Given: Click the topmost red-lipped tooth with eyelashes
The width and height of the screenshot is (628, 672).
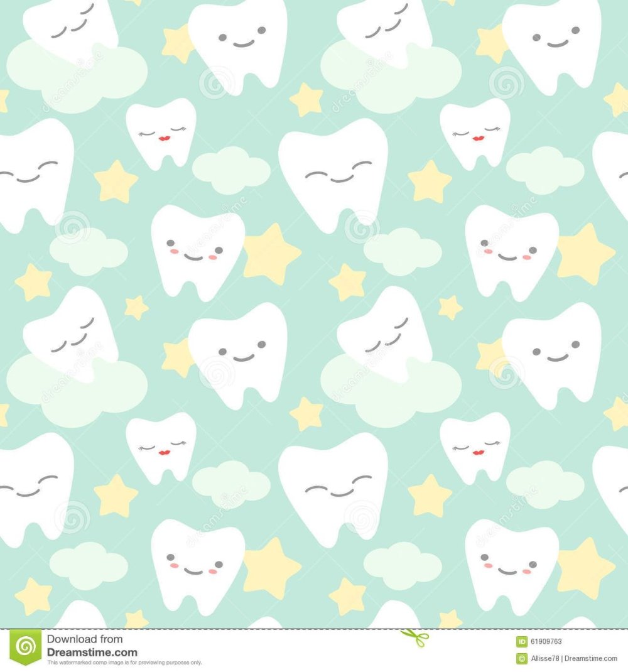Looking at the screenshot, I should point(161,132).
